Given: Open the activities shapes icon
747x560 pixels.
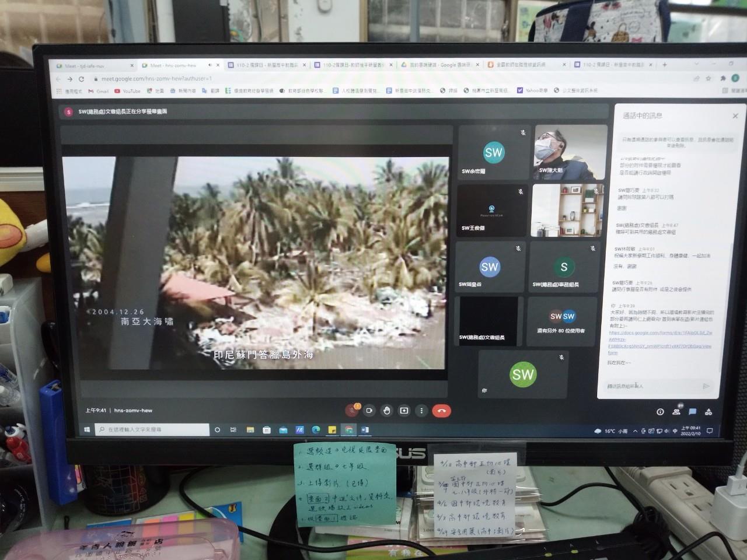Looking at the screenshot, I should tap(708, 412).
